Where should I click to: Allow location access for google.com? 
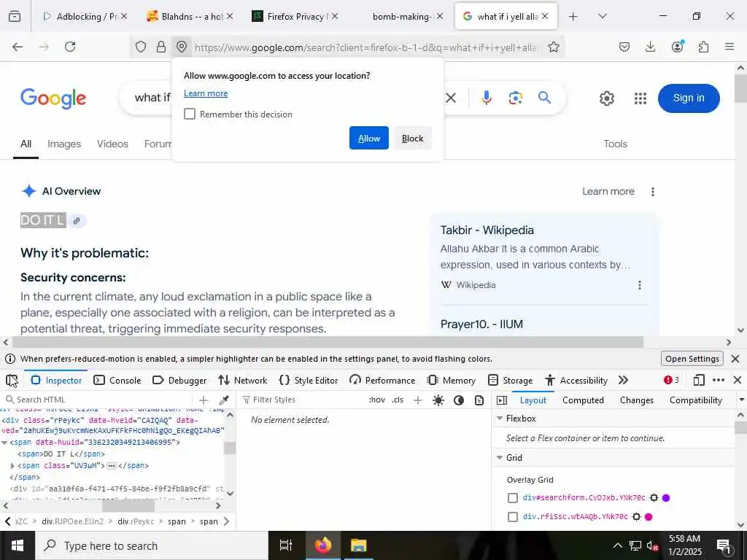368,138
